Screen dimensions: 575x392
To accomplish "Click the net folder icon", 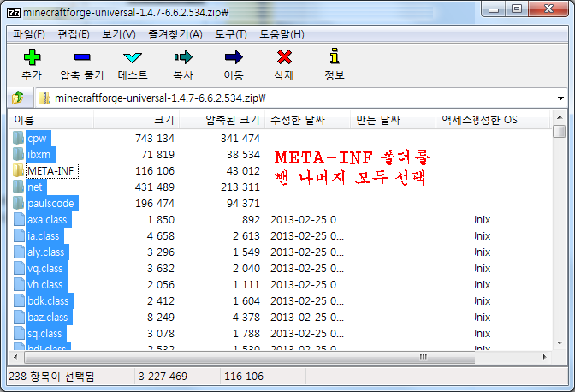I will click(x=18, y=187).
